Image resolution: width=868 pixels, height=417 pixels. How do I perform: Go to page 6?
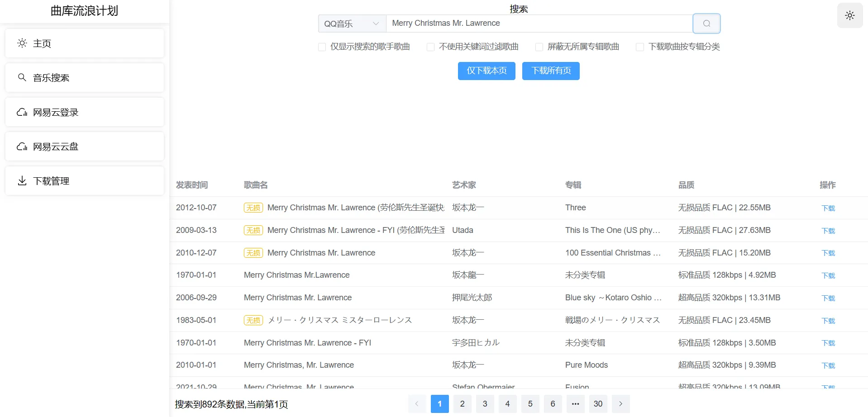click(x=553, y=404)
